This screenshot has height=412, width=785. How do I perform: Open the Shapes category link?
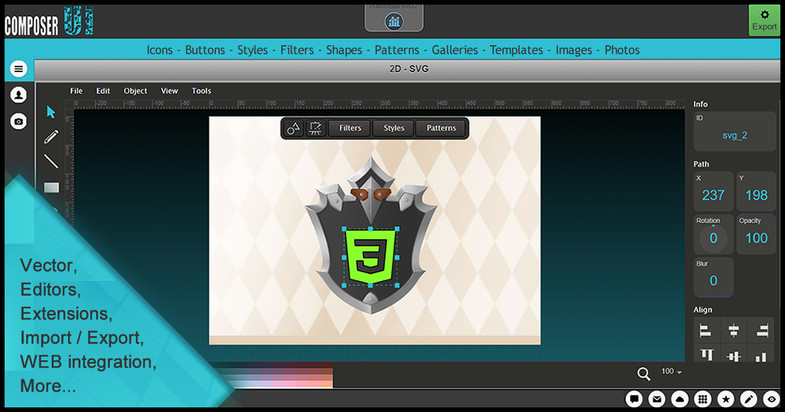[x=344, y=50]
